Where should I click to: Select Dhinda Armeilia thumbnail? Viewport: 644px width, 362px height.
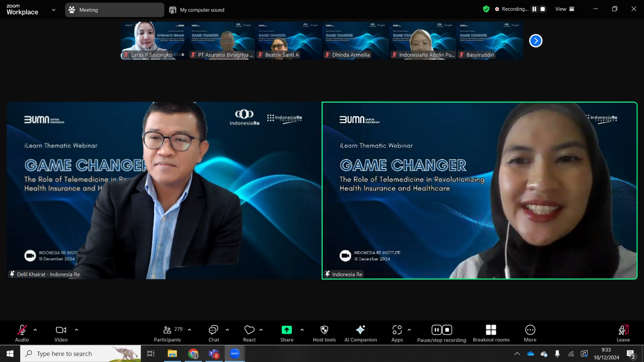tap(356, 41)
